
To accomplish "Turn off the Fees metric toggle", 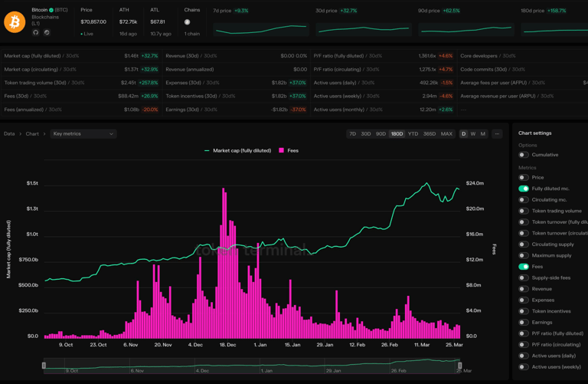I will tap(524, 267).
